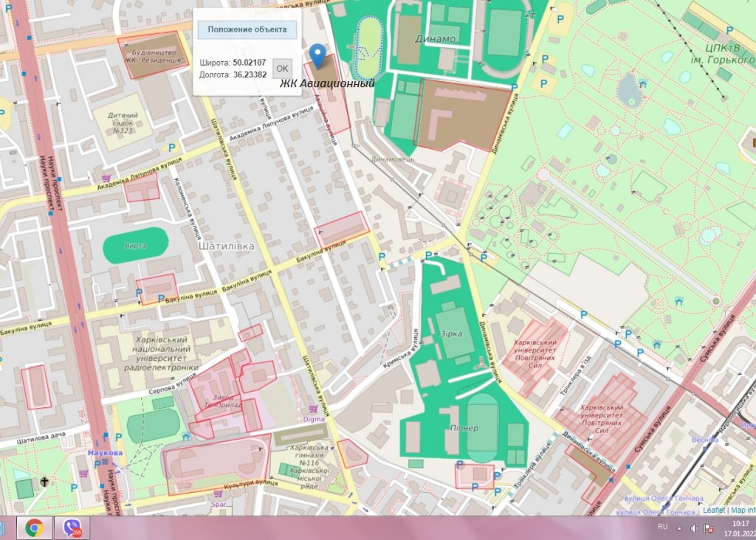756x540 pixels.
Task: Click the church cross icon on map
Action: coord(44,482)
